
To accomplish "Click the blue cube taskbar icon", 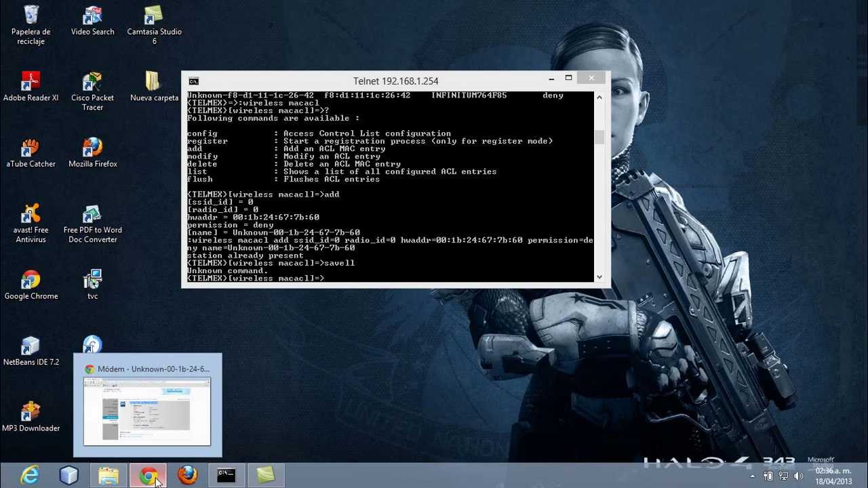I will point(69,476).
